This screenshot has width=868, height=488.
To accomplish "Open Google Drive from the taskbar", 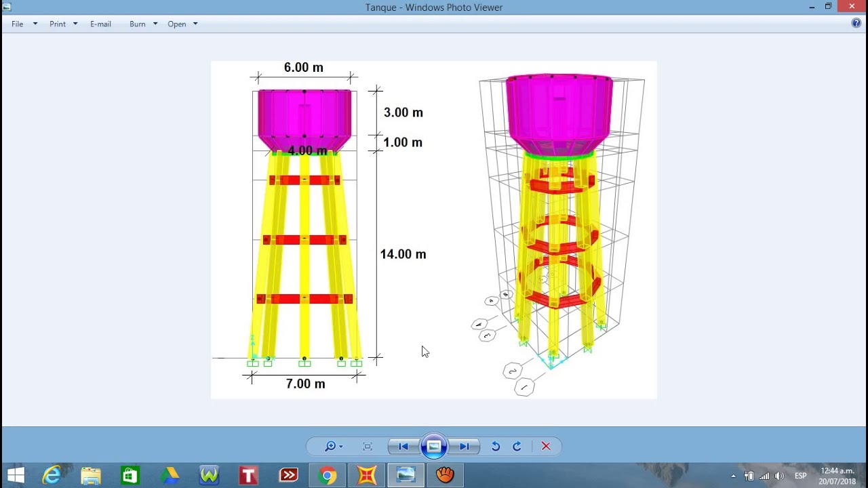I will pyautogui.click(x=170, y=475).
